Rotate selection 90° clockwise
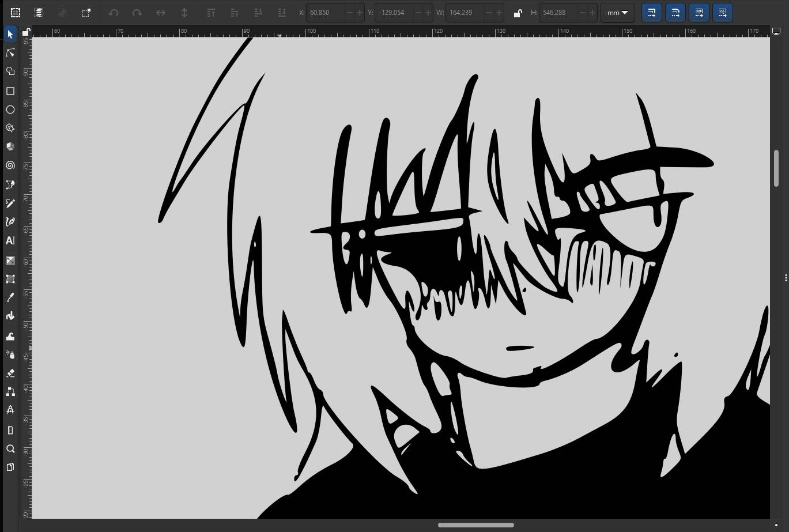 point(137,13)
